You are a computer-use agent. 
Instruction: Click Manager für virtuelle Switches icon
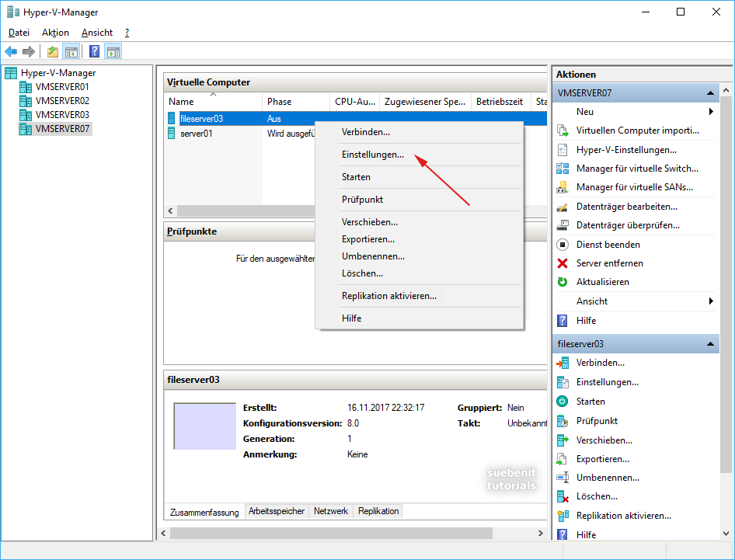coord(563,169)
